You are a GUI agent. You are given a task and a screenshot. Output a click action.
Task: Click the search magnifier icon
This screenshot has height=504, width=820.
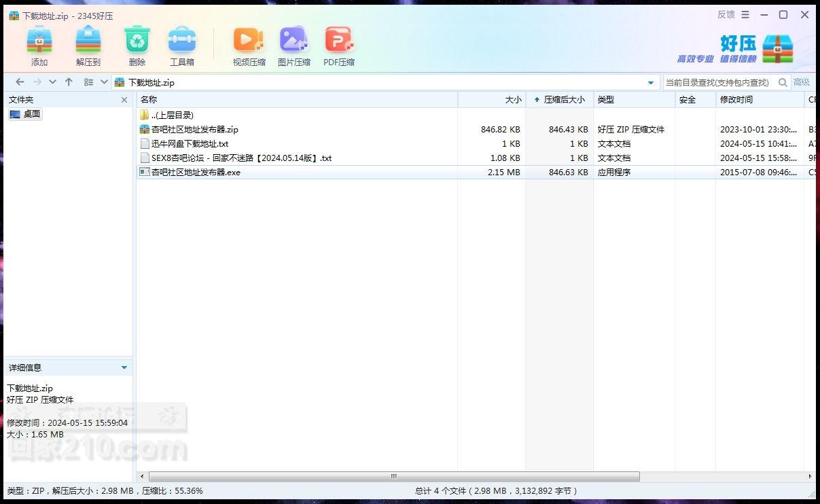783,82
